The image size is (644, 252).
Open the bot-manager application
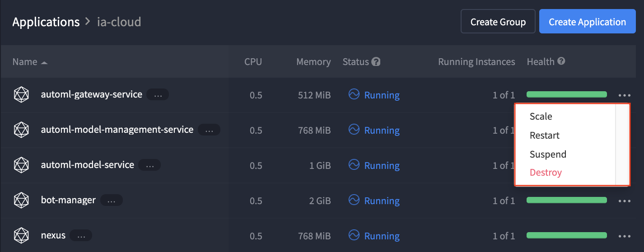(68, 200)
